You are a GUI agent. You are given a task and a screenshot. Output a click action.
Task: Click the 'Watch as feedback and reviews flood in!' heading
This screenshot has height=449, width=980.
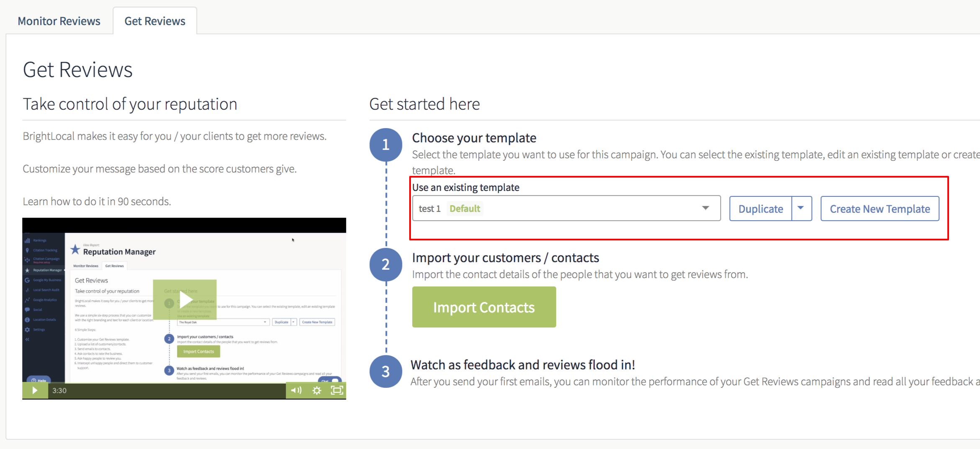523,365
